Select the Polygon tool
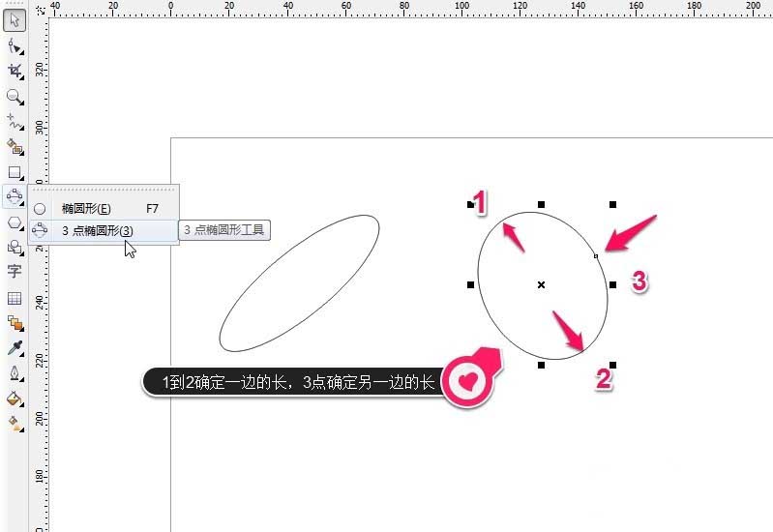The image size is (773, 532). click(x=15, y=222)
